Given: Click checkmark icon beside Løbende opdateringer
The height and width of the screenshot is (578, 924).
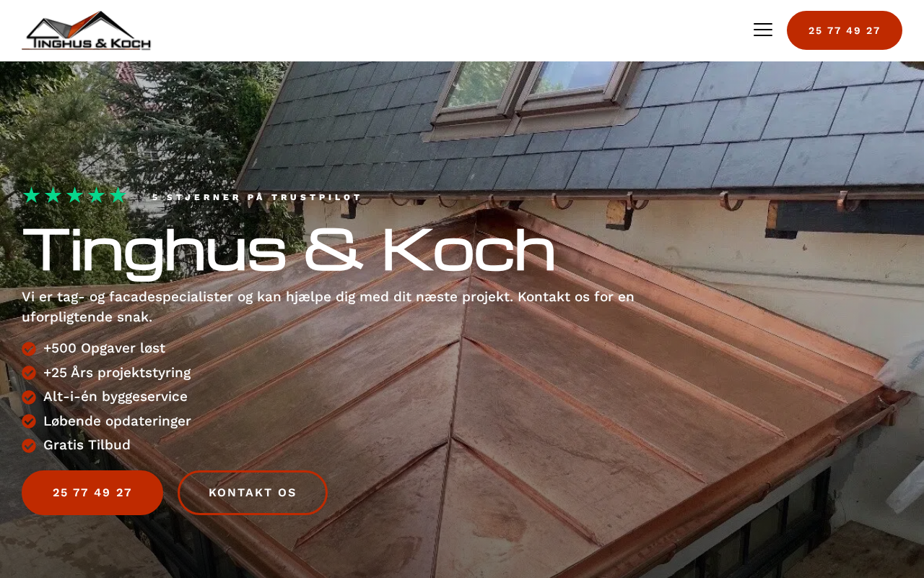Looking at the screenshot, I should tap(29, 421).
